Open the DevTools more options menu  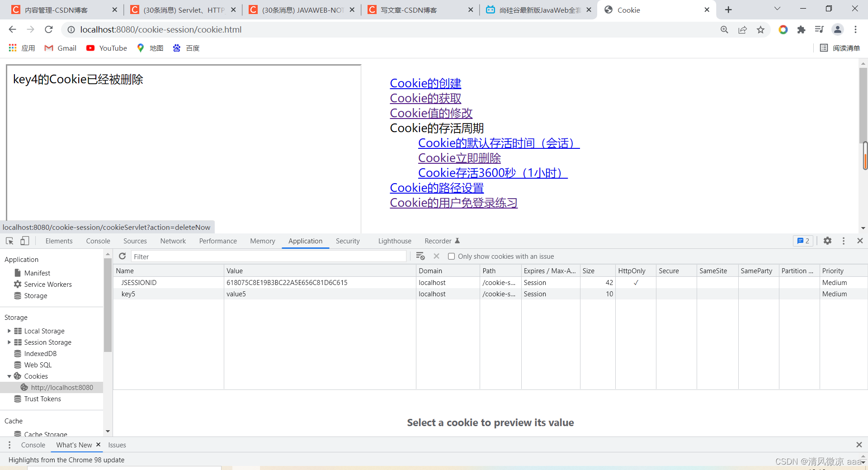844,241
